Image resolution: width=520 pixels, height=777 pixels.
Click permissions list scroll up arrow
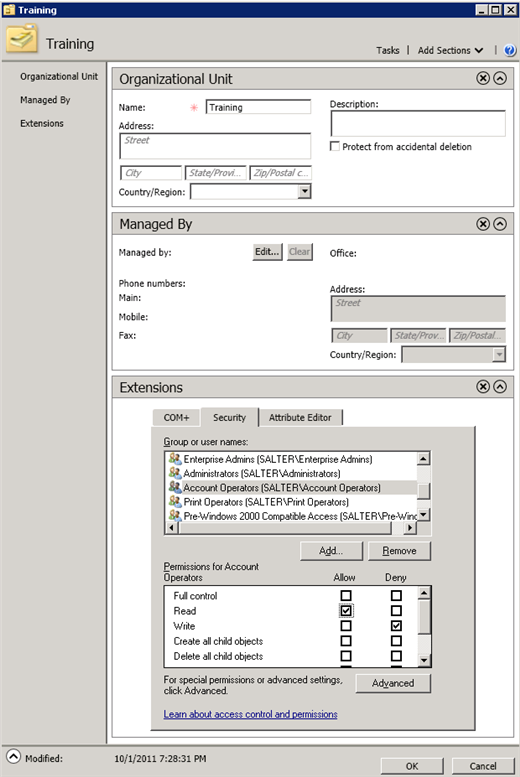pyautogui.click(x=424, y=593)
